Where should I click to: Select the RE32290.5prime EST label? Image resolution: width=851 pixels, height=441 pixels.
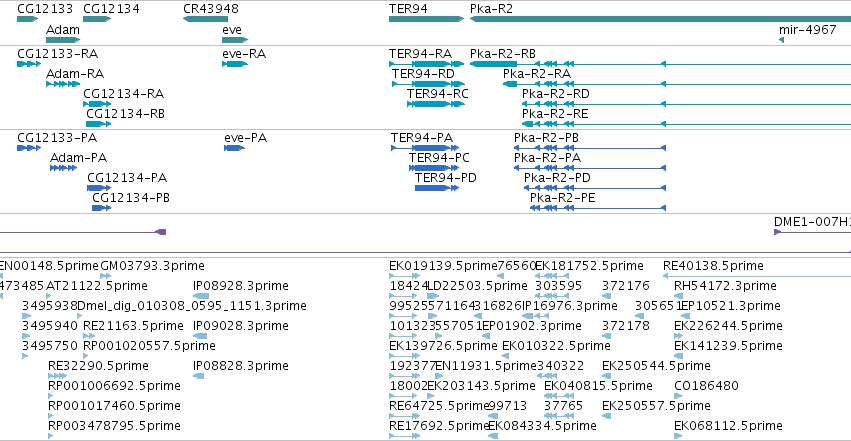tap(98, 366)
